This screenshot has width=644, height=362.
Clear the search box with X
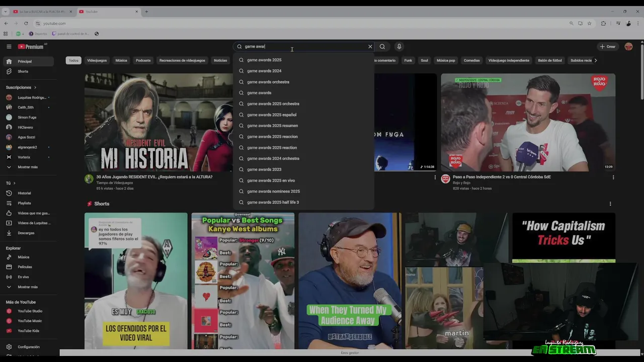370,46
